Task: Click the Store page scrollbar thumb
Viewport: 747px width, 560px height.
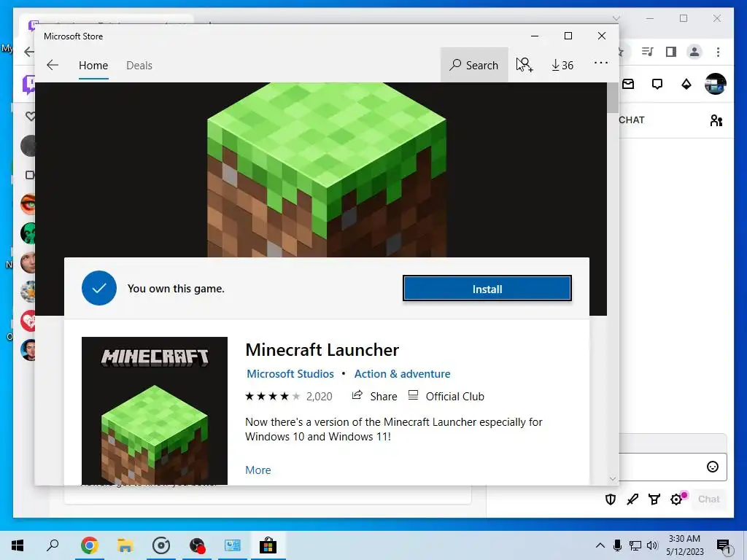Action: point(613,98)
